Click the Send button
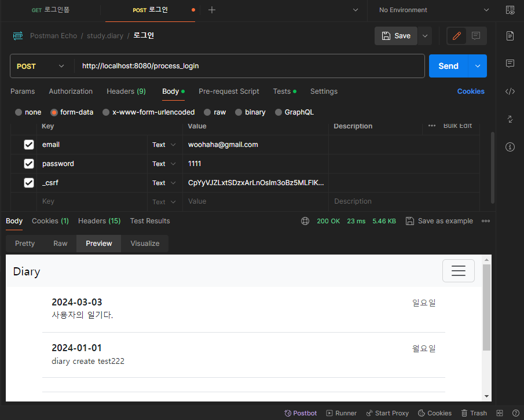 pos(448,66)
